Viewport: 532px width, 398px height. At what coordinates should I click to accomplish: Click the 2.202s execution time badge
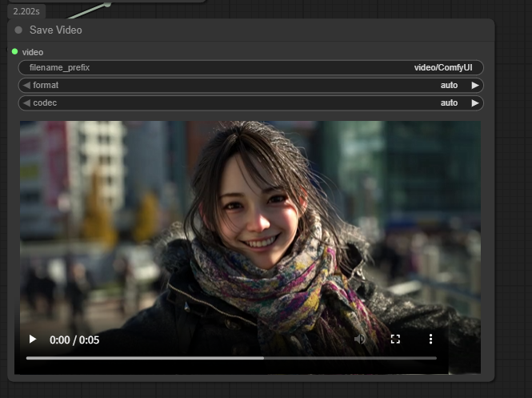(28, 12)
